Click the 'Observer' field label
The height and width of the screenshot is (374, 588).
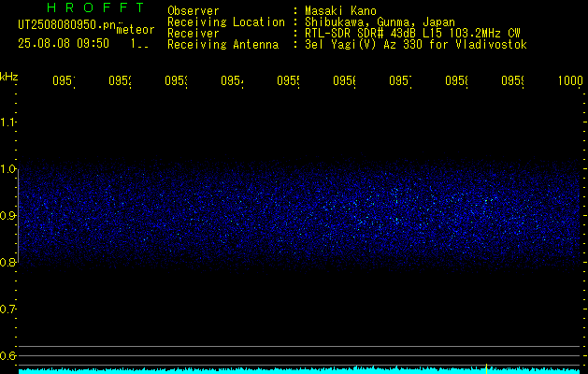(194, 11)
